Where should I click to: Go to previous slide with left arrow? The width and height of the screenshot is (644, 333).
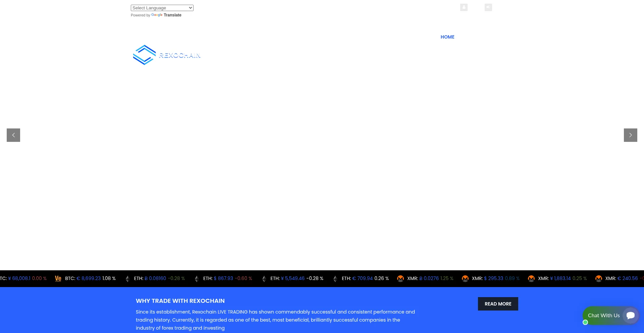click(x=13, y=135)
